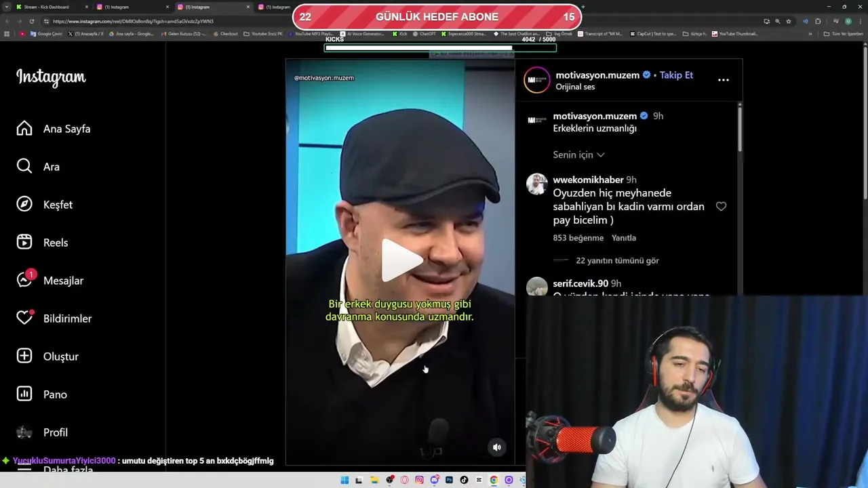This screenshot has width=868, height=488.
Task: Open File Explorer from taskbar
Action: click(374, 480)
